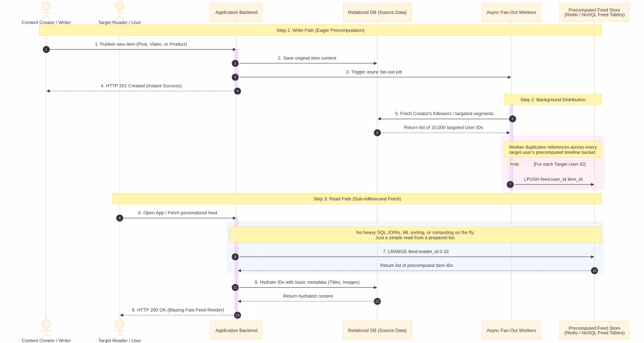Screen dimensions: 644x343
Task: Click the loop label of the loop frame
Action: 514,164
